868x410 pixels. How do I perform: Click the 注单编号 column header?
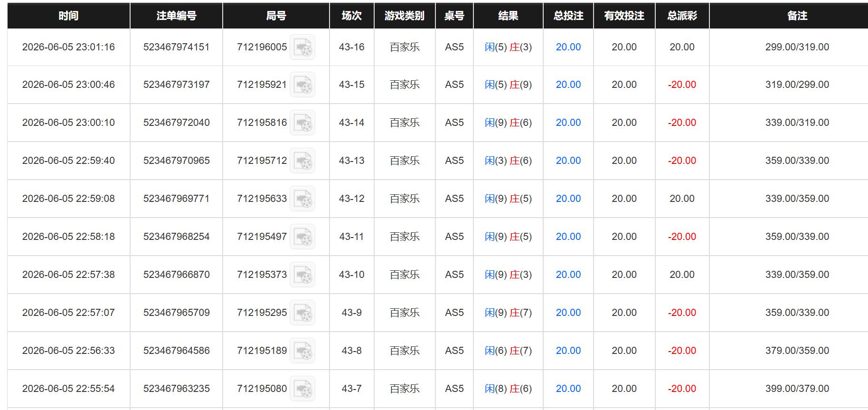(176, 16)
